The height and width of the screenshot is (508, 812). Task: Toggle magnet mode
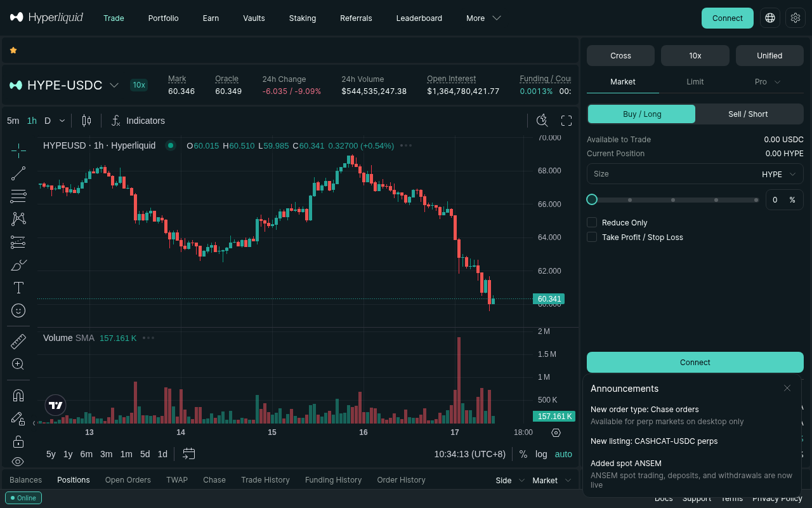pyautogui.click(x=18, y=396)
